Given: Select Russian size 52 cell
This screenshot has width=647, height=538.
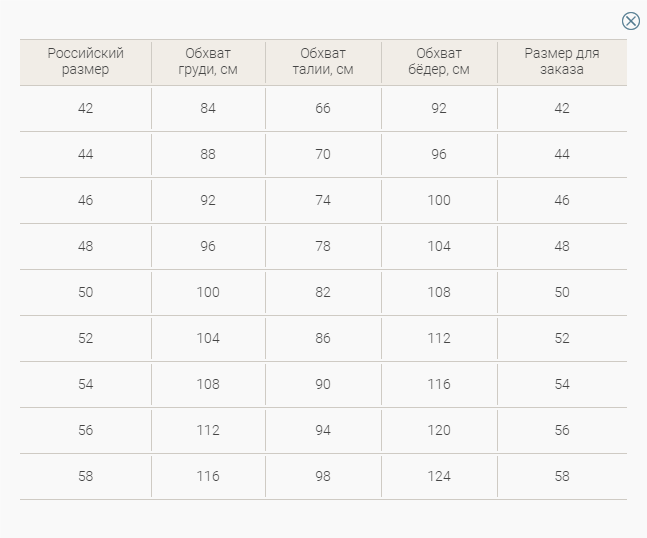Looking at the screenshot, I should (x=85, y=338).
